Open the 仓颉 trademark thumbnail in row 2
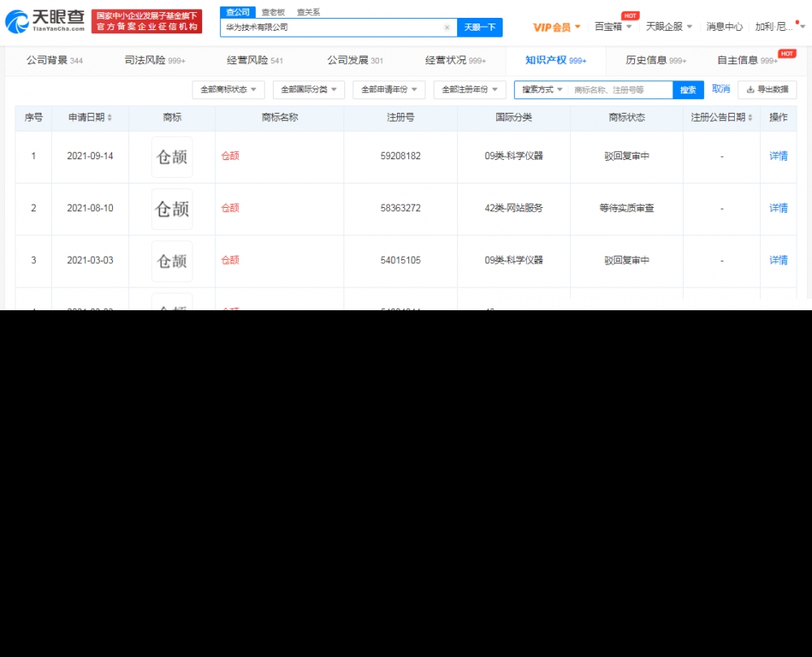Viewport: 812px width, 657px height. [x=172, y=210]
